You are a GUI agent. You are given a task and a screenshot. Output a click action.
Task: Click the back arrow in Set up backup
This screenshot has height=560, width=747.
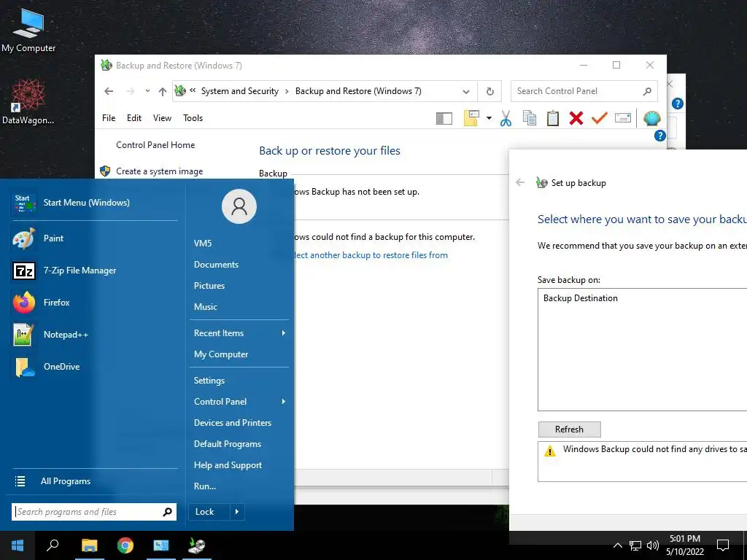pos(520,182)
